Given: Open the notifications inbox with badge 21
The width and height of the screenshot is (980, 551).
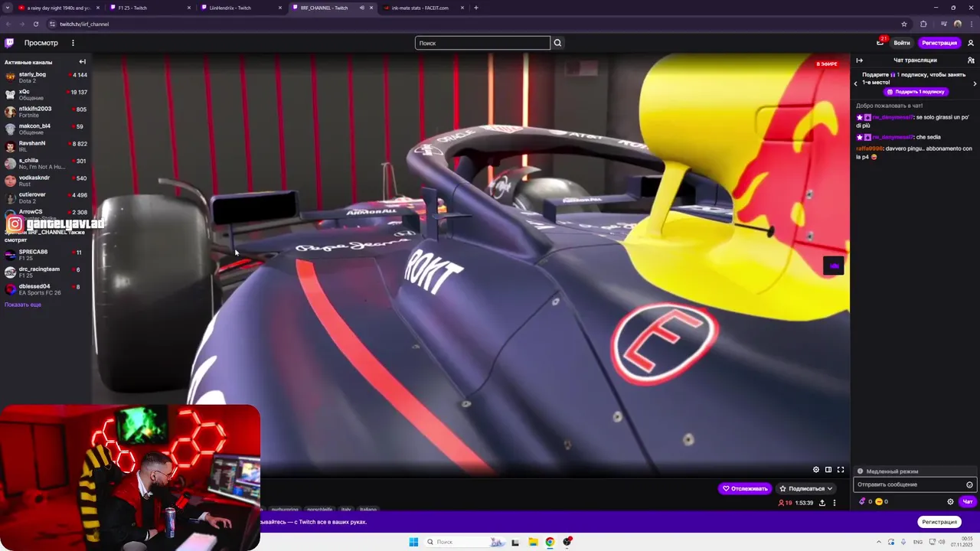Looking at the screenshot, I should (880, 43).
